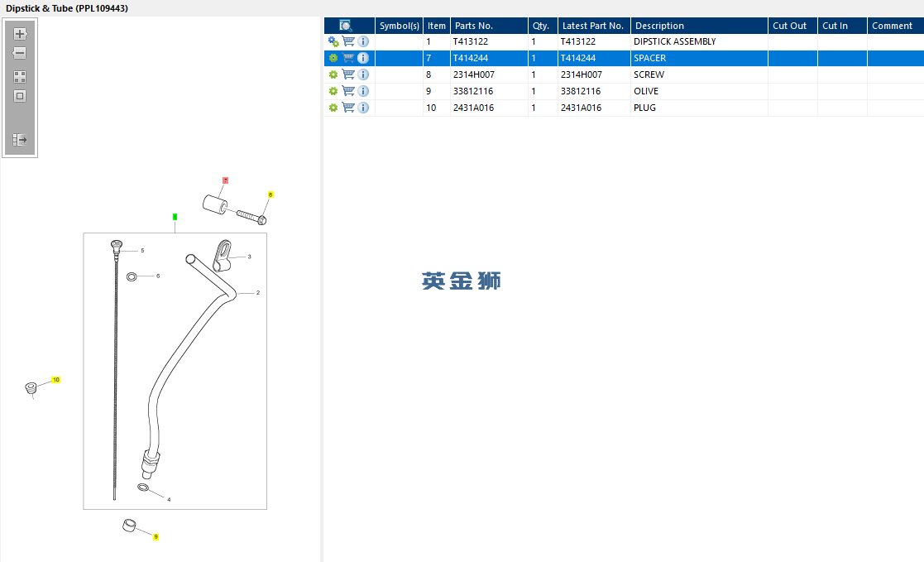Click gear icon for SCREW row
Image resolution: width=924 pixels, height=562 pixels.
[x=333, y=74]
